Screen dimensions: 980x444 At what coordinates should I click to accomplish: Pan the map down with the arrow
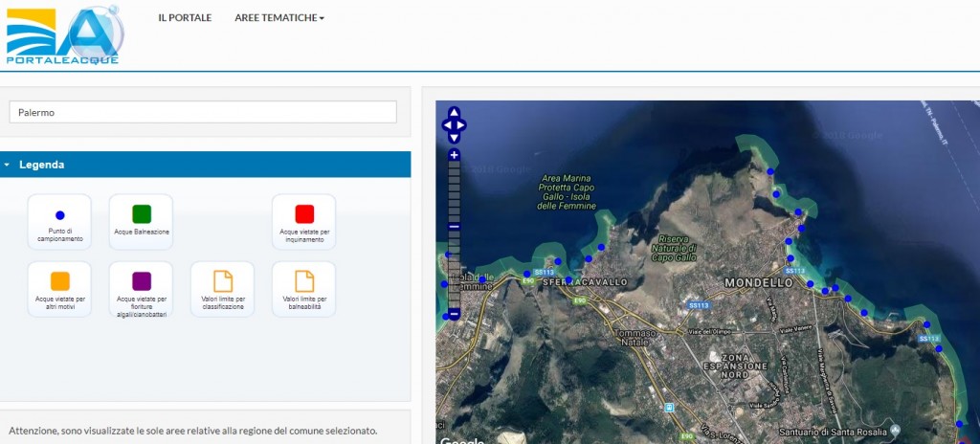[454, 137]
